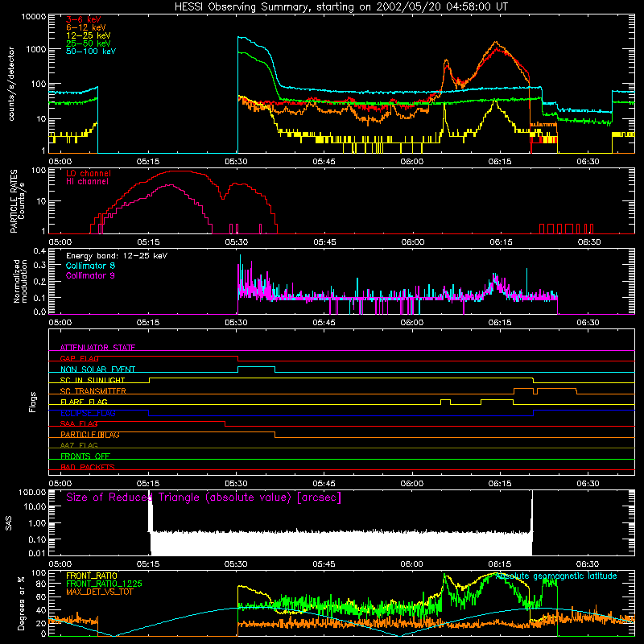Screen dimensions: 644x644
Task: Click the ECLIPSE_FLAG label
Action: point(88,413)
